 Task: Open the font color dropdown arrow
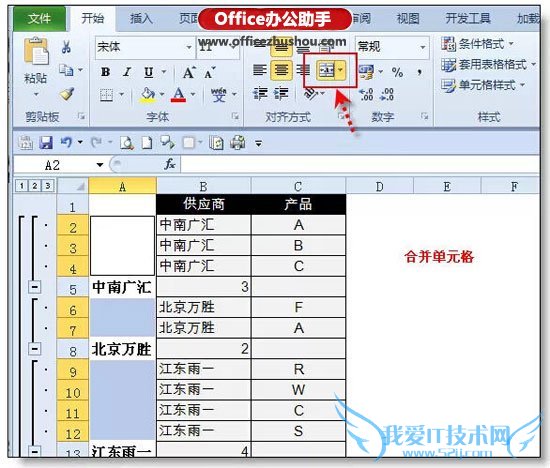pyautogui.click(x=193, y=94)
